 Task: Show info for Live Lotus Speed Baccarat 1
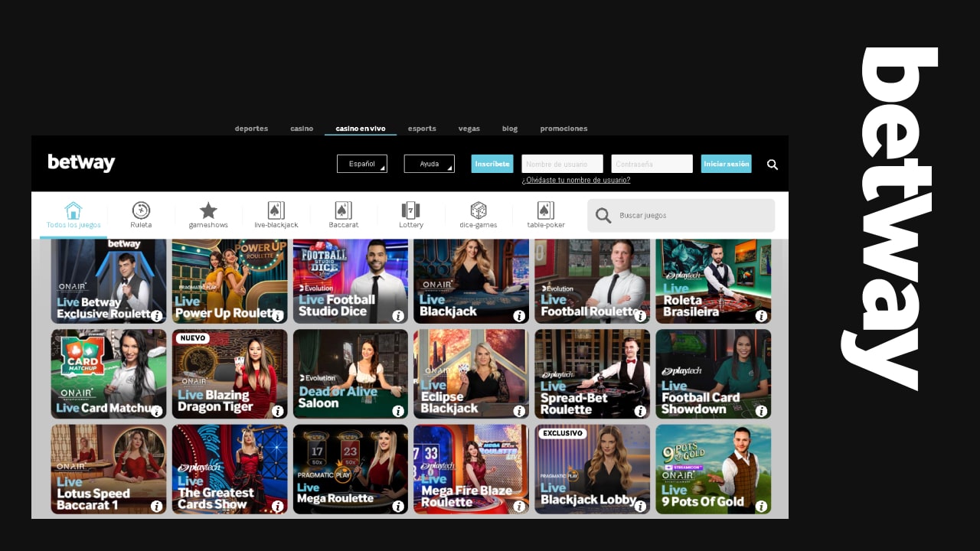point(157,506)
